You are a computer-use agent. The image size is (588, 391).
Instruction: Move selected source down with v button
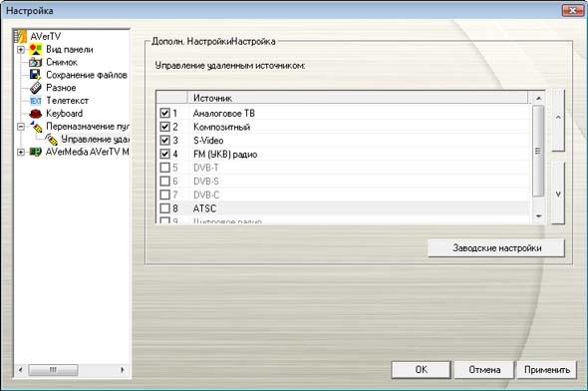(558, 194)
